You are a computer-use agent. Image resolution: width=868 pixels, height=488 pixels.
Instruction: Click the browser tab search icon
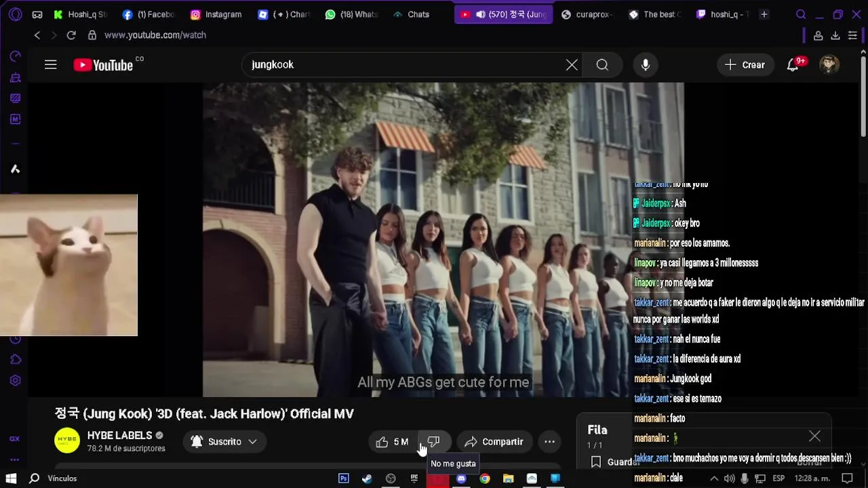pyautogui.click(x=801, y=14)
